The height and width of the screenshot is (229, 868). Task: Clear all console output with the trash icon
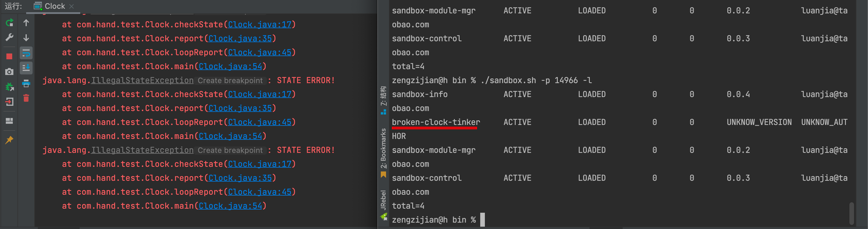[x=26, y=98]
